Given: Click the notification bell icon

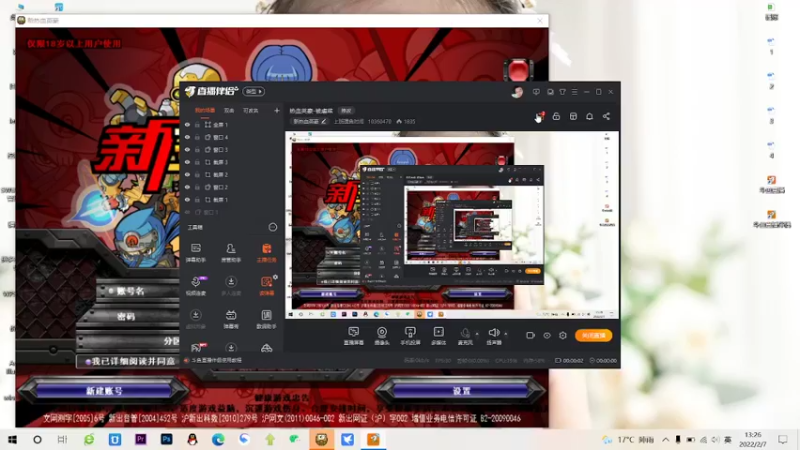Looking at the screenshot, I should click(x=589, y=116).
